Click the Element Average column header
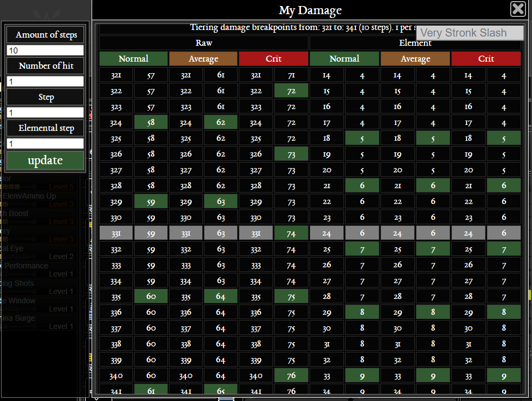Image resolution: width=532 pixels, height=401 pixels. point(415,59)
